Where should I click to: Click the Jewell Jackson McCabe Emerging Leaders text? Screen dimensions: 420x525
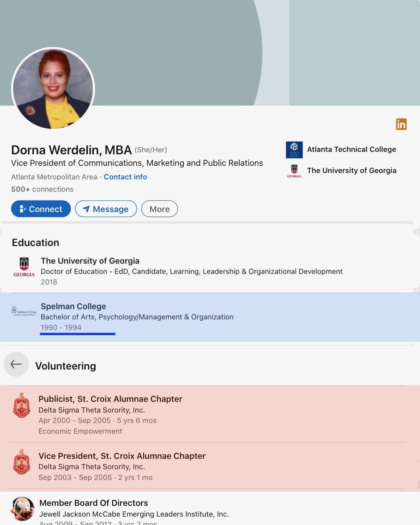click(134, 514)
